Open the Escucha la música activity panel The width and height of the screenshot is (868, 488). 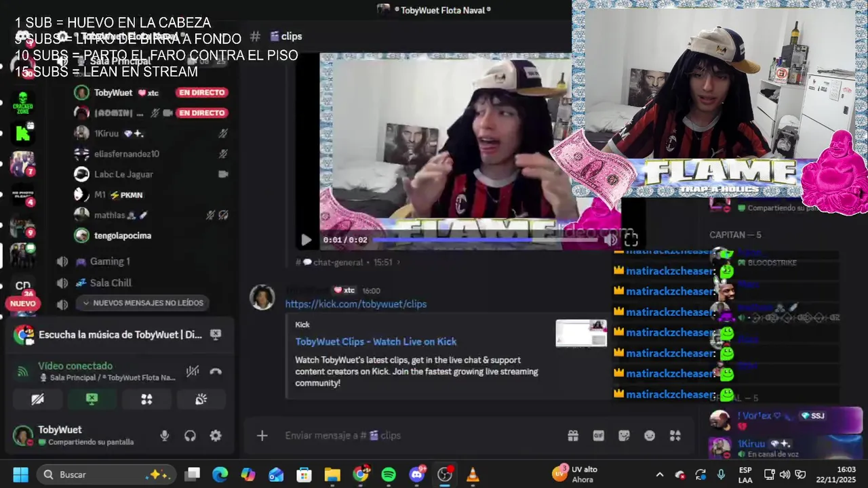point(120,335)
